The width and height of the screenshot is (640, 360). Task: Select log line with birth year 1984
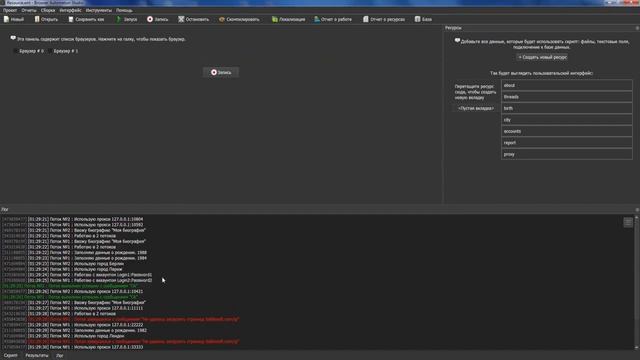pos(74,258)
